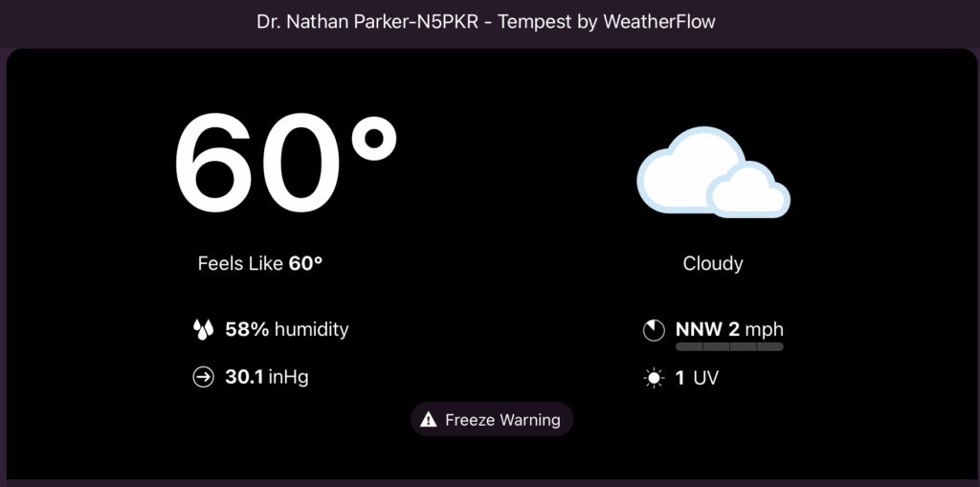This screenshot has width=980, height=487.
Task: Select the NNW 2 wind reading
Action: coord(707,330)
